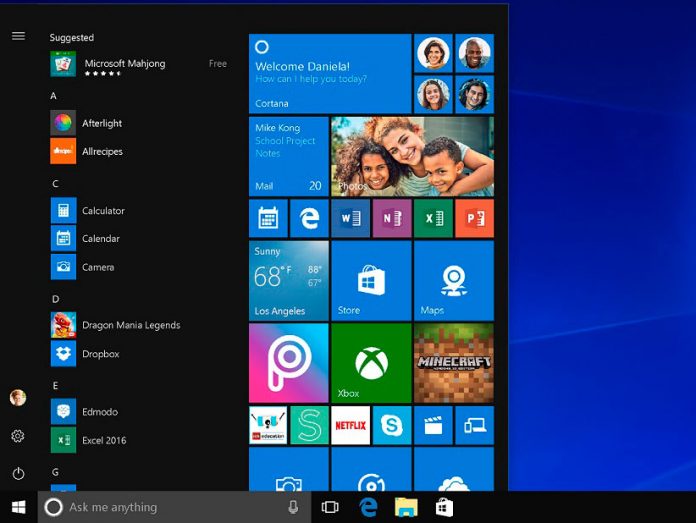Open the Microsoft Edge tile
696x523 pixels.
pyautogui.click(x=309, y=218)
